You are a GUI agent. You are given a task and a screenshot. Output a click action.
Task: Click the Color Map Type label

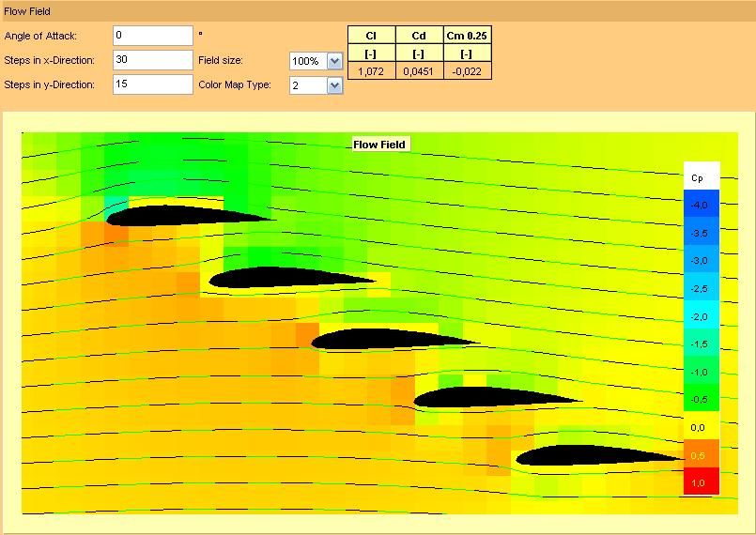click(235, 84)
